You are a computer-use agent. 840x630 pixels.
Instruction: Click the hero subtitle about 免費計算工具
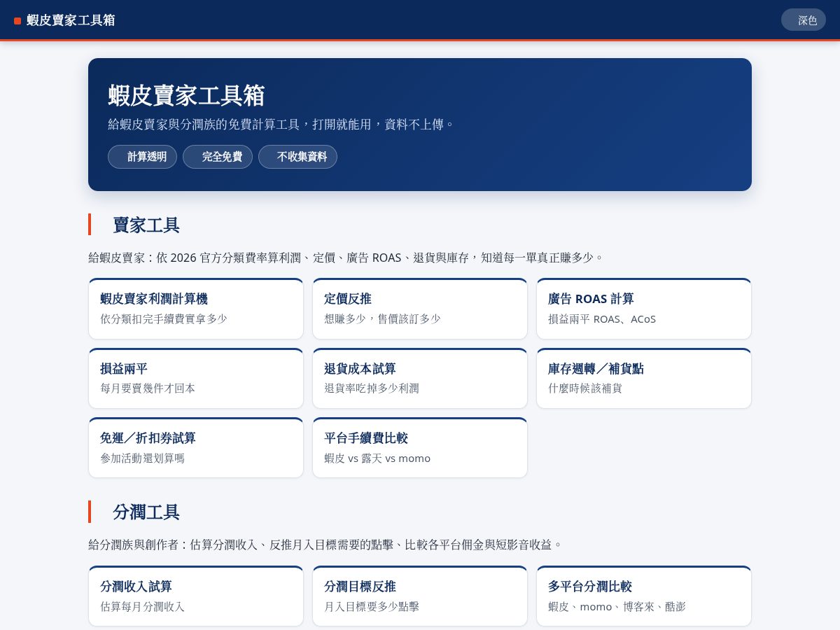[x=281, y=124]
